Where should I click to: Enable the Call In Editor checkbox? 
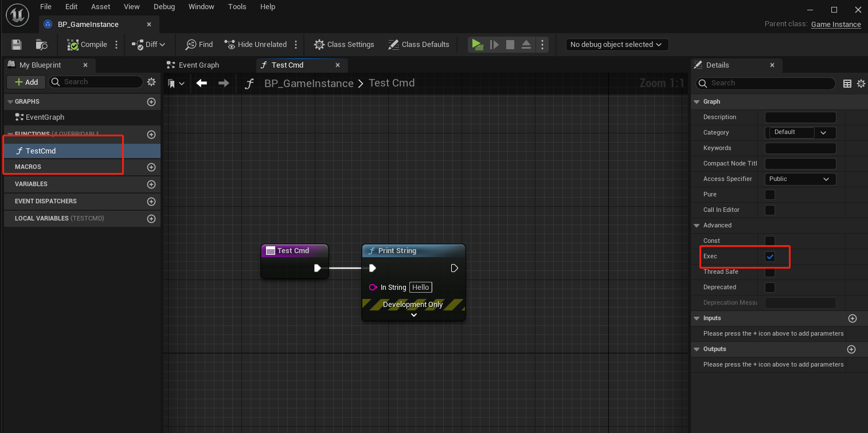coord(770,210)
